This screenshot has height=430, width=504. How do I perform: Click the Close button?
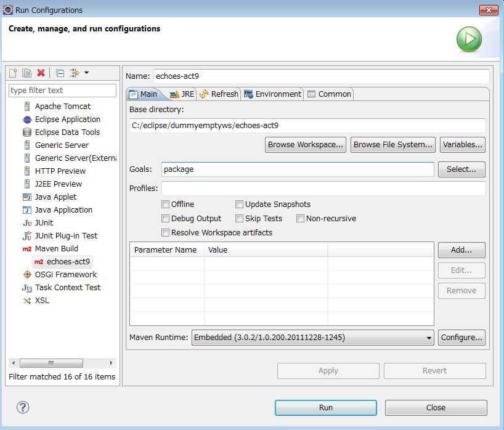(x=436, y=408)
